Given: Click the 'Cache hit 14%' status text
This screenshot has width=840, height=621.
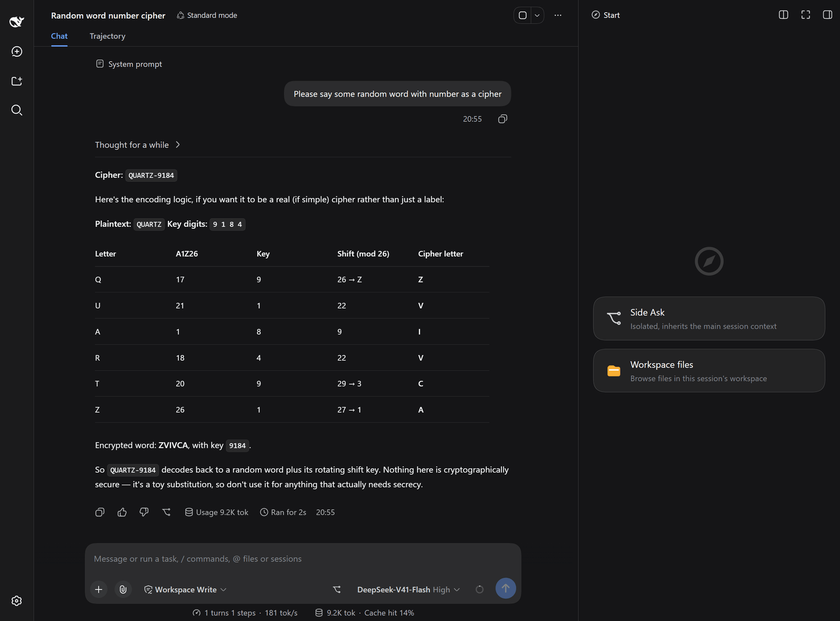Looking at the screenshot, I should (x=389, y=613).
